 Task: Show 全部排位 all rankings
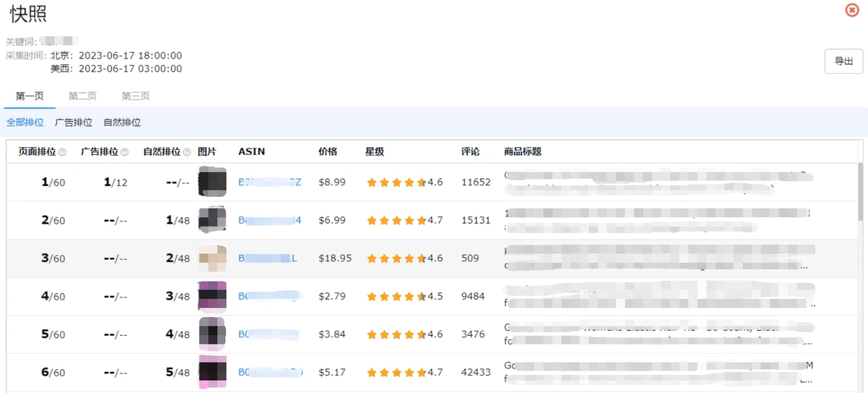pyautogui.click(x=25, y=122)
